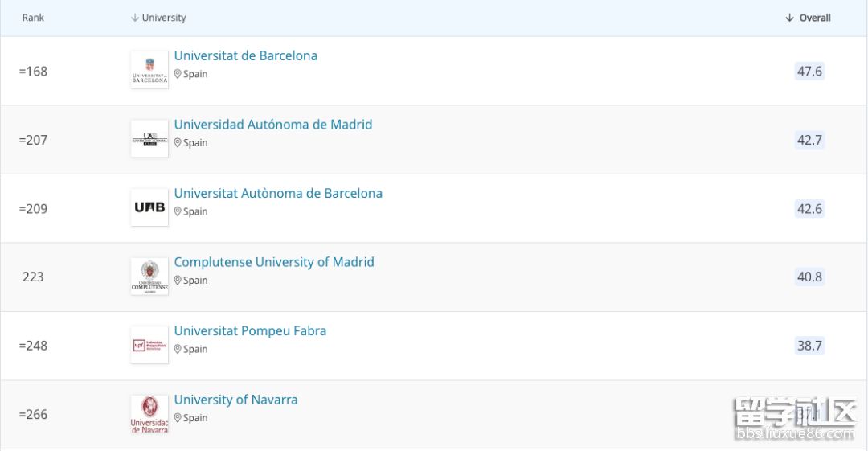Click the Spain location under Pompeu Fabra
This screenshot has width=868, height=451.
[x=195, y=350]
